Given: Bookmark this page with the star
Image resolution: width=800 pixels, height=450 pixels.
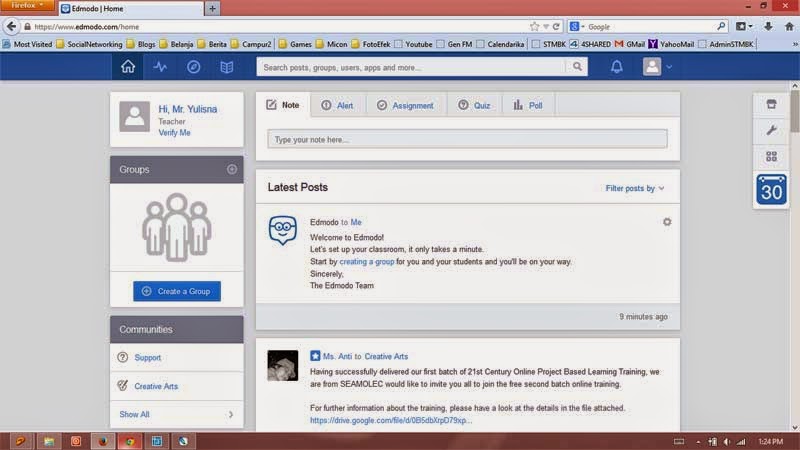Looking at the screenshot, I should pyautogui.click(x=534, y=27).
